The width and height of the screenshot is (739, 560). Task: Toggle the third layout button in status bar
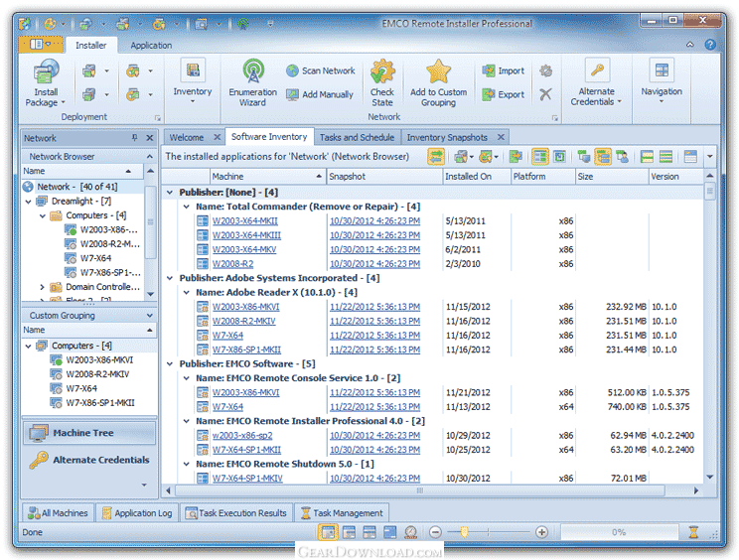click(x=369, y=532)
